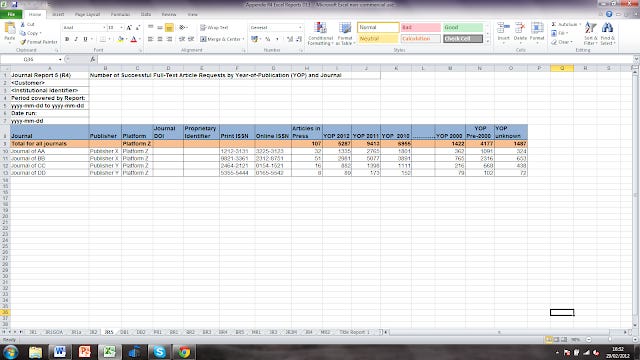
Task: Click the Format Painter brush icon
Action: click(23, 42)
